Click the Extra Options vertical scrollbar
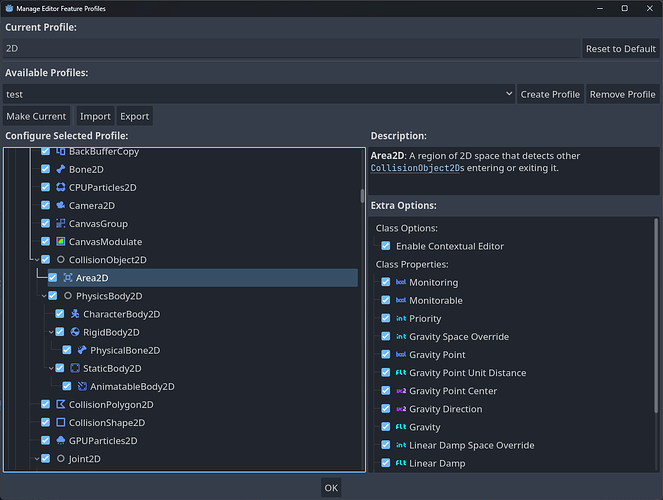The width and height of the screenshot is (663, 500). pyautogui.click(x=656, y=315)
